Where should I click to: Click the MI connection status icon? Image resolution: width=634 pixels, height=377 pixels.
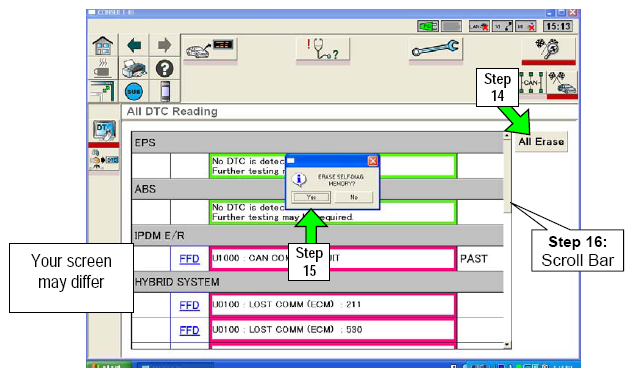click(526, 27)
